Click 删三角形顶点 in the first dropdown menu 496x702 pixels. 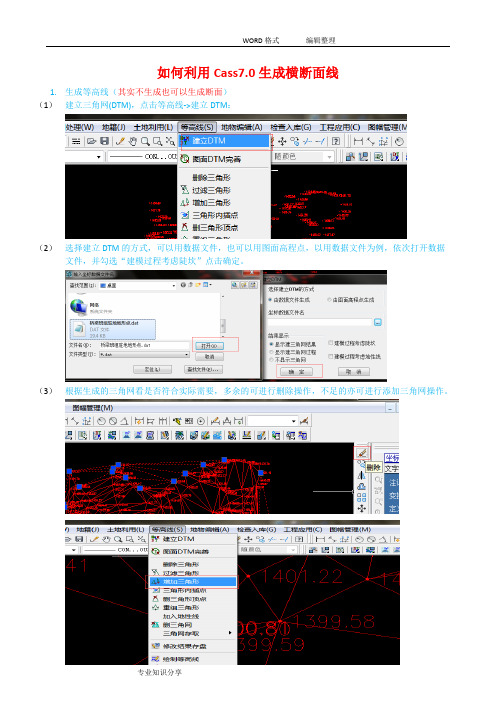[225, 227]
